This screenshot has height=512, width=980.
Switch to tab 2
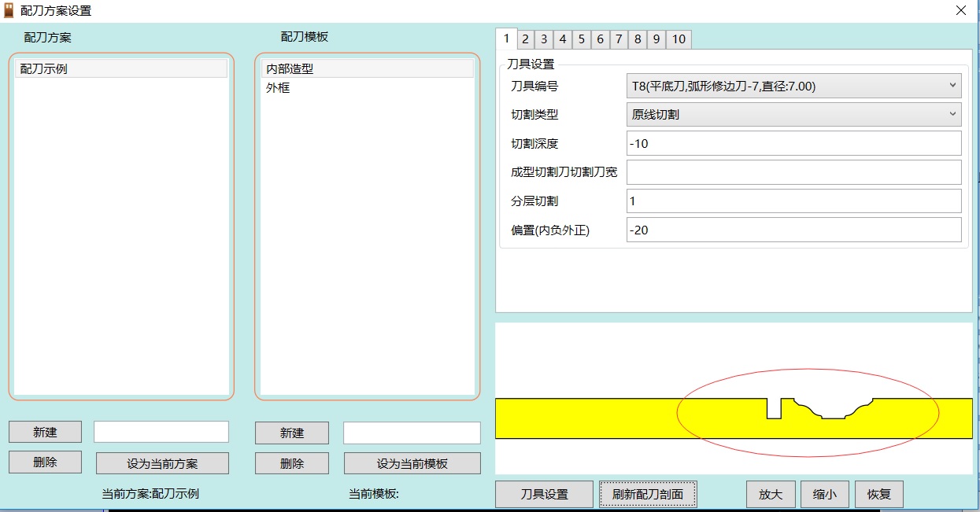[524, 39]
